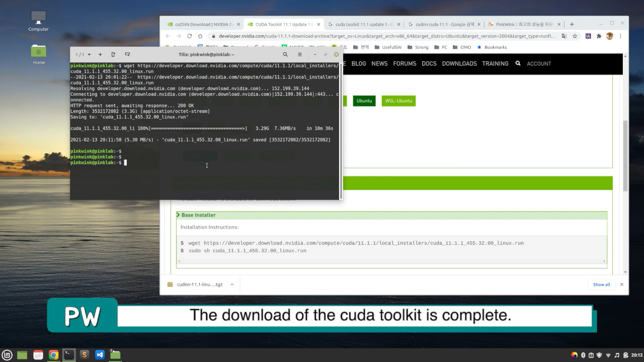The image size is (644, 362).
Task: Add a new Tilix session with plus icon
Action: tap(100, 54)
